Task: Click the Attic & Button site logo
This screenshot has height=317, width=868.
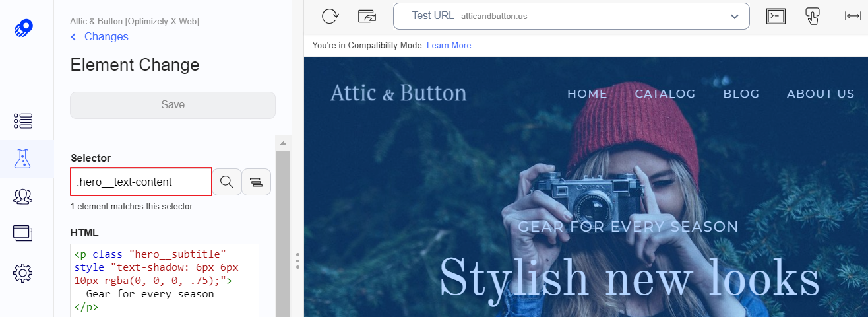Action: (398, 92)
